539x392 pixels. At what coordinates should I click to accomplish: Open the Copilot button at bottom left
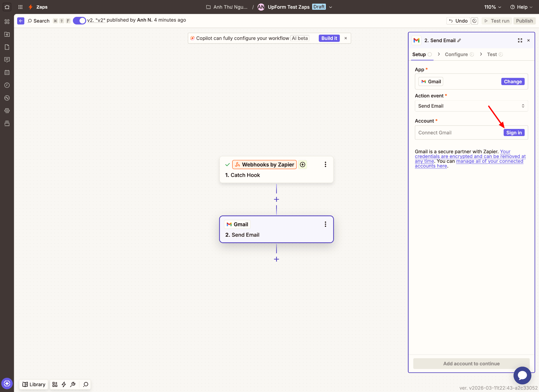[x=7, y=384]
